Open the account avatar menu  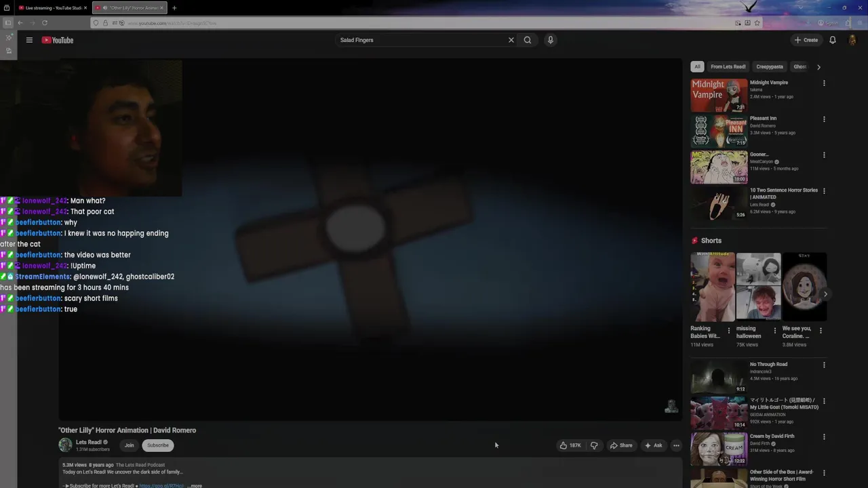852,40
